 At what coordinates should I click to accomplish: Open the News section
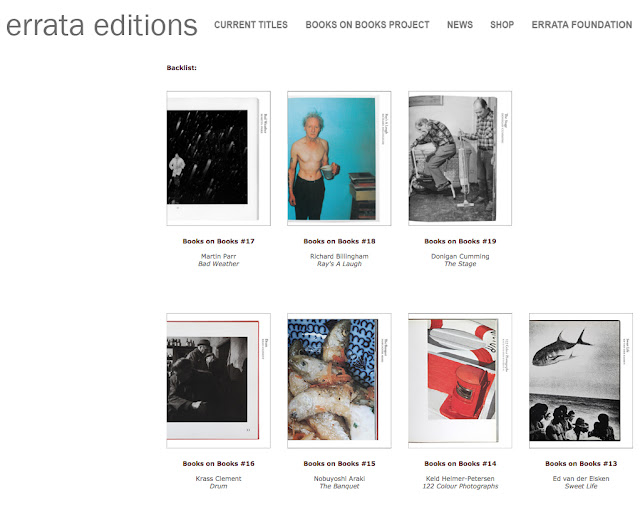tap(460, 25)
